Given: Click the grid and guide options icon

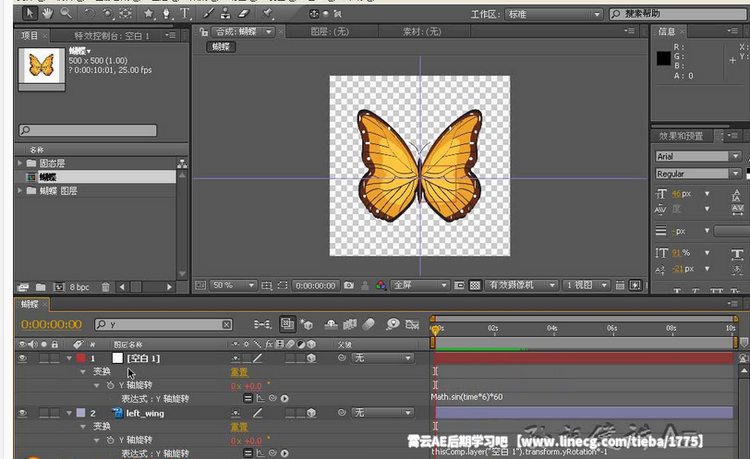Looking at the screenshot, I should (267, 285).
